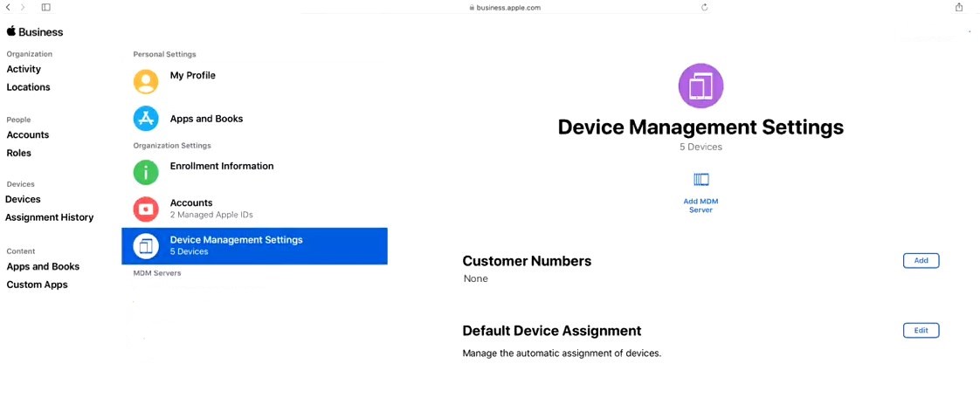980x398 pixels.
Task: Click the Apple Business logo
Action: point(35,32)
